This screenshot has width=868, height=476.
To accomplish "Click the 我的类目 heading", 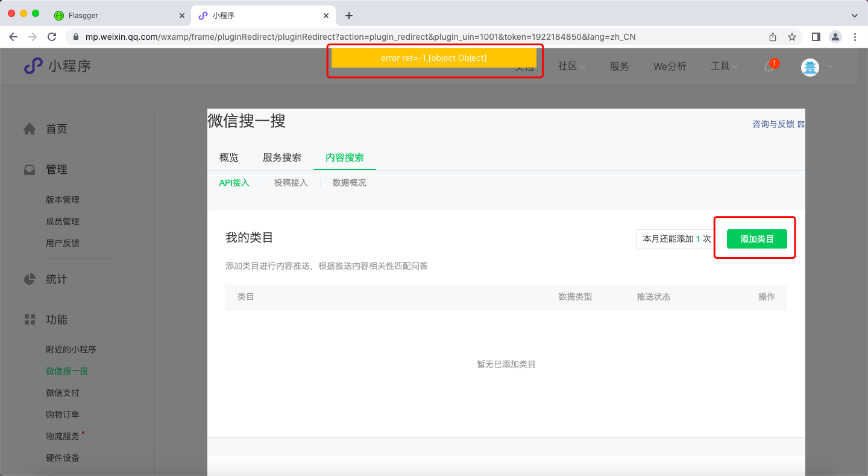I will point(250,238).
